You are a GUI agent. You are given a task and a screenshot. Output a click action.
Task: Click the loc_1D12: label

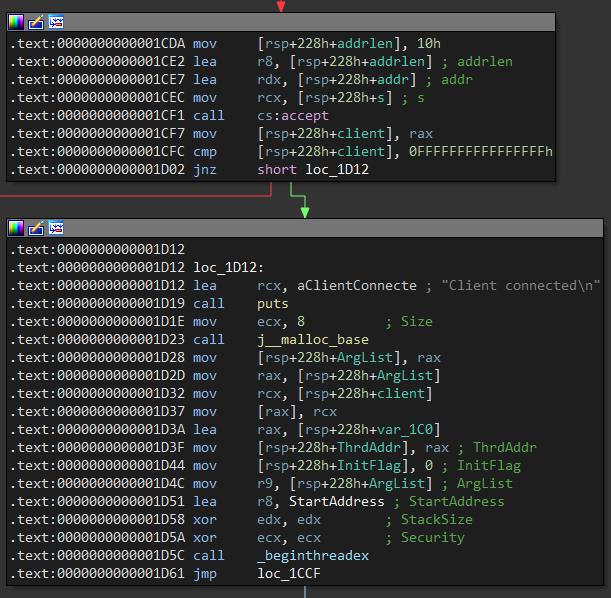[x=229, y=268]
